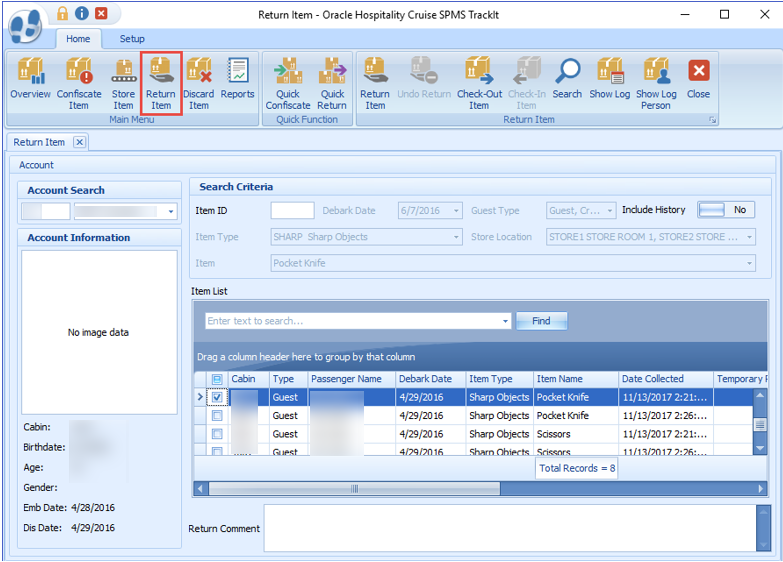
Task: Switch to the Setup ribbon tab
Action: click(132, 38)
